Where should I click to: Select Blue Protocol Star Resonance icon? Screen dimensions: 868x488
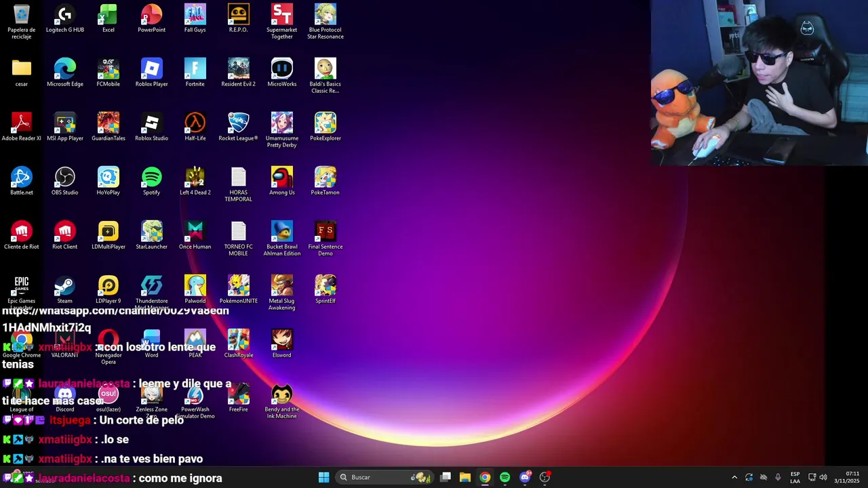[325, 22]
